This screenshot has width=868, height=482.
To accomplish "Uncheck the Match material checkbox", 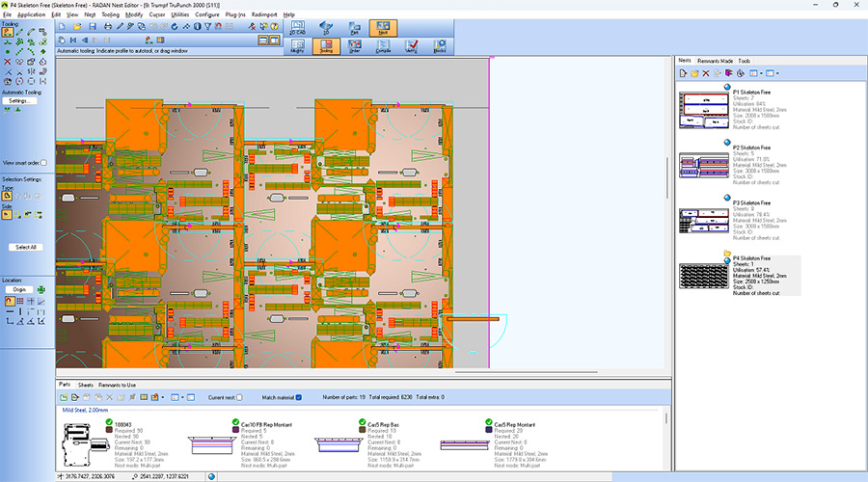I will [x=299, y=397].
